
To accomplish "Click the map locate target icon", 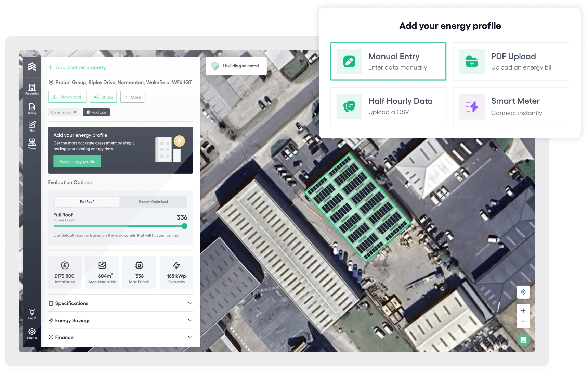I will (x=523, y=292).
